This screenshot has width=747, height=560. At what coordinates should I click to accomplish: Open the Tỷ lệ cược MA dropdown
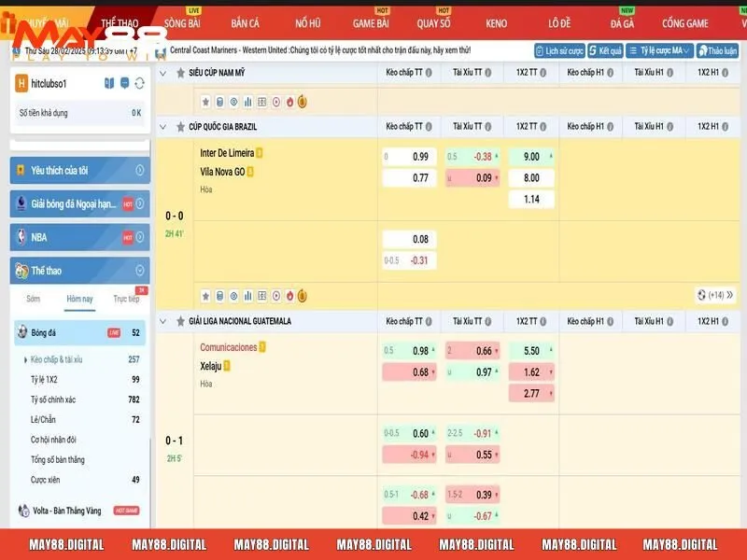click(x=659, y=50)
